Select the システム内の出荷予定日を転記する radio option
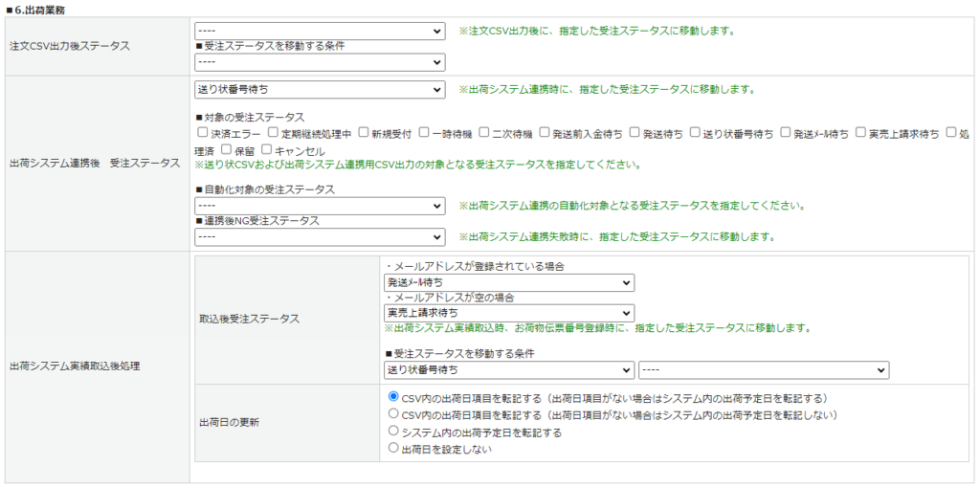This screenshot has height=488, width=980. point(393,432)
